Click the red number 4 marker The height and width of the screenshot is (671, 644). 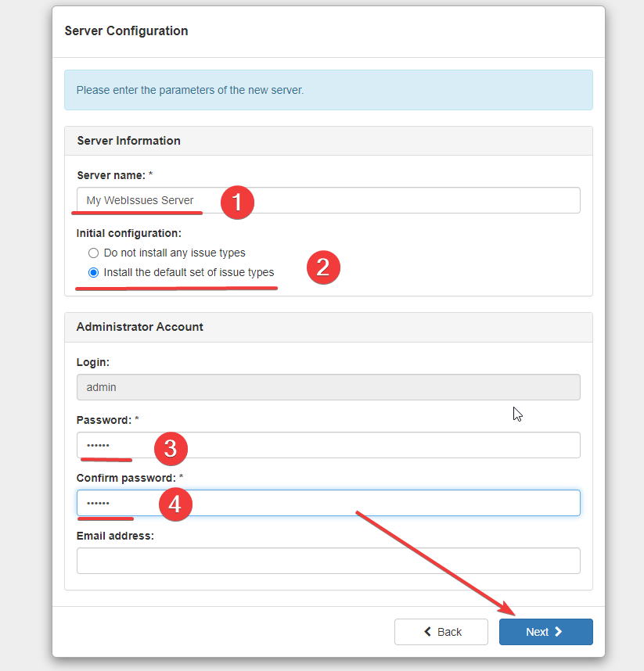[x=175, y=504]
